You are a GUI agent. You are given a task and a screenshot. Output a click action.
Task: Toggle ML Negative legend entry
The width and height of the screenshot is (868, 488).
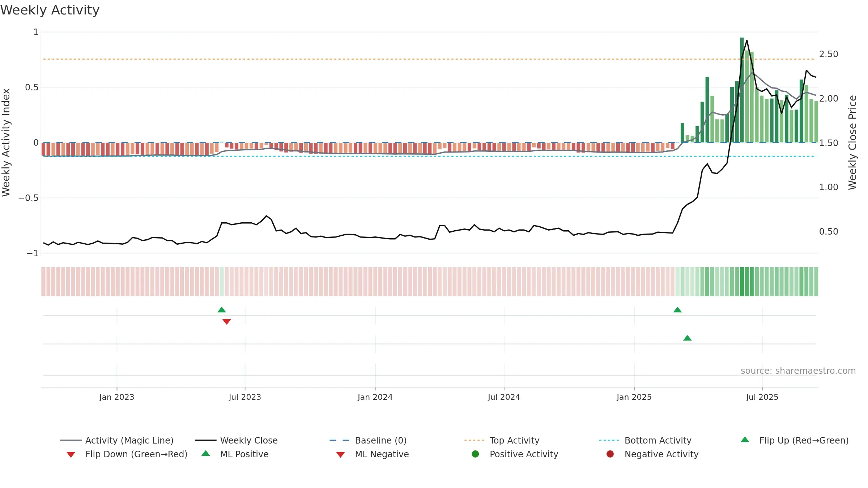[x=373, y=454]
